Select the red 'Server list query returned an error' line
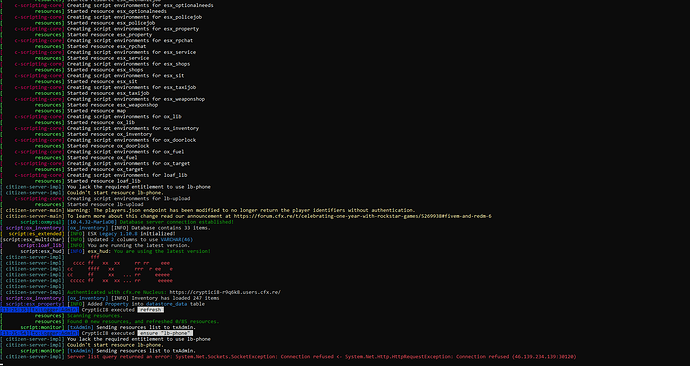This screenshot has width=690, height=366. (321, 357)
